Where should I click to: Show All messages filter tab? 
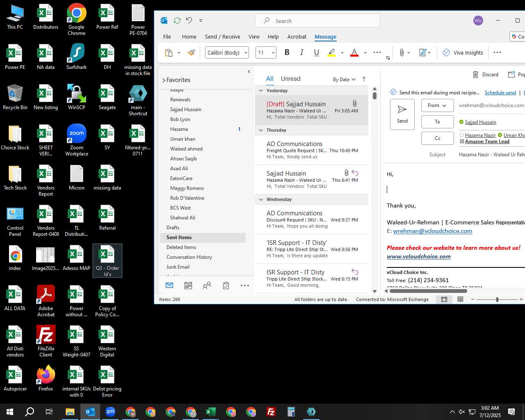coord(269,79)
